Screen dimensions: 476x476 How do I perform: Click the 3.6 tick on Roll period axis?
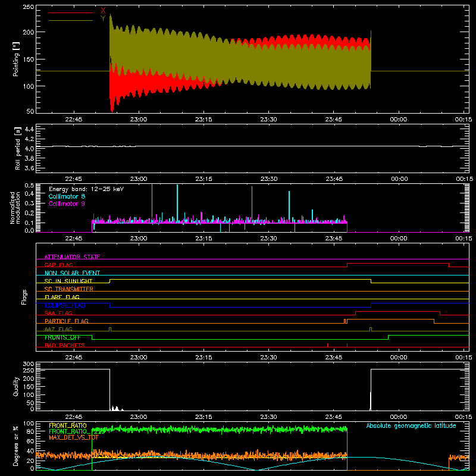tap(29, 168)
